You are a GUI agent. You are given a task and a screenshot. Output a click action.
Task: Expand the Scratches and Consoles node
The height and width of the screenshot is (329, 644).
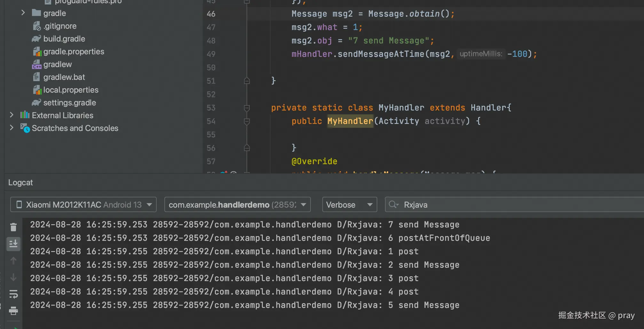coord(12,128)
